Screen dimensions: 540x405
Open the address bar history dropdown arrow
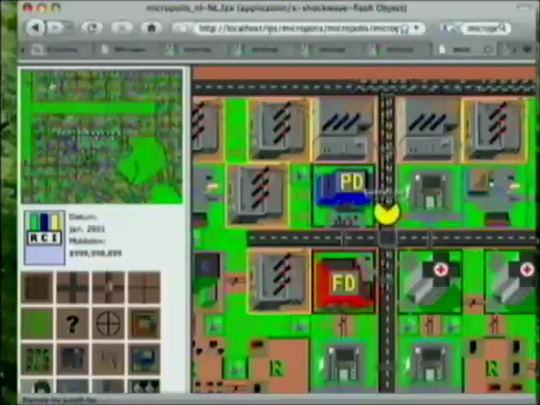(x=416, y=28)
